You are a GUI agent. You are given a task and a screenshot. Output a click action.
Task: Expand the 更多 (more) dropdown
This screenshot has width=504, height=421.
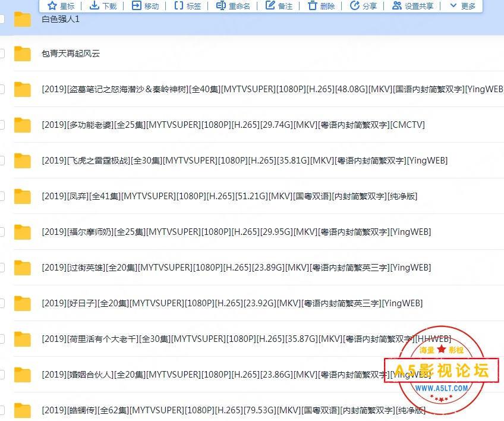tap(462, 6)
